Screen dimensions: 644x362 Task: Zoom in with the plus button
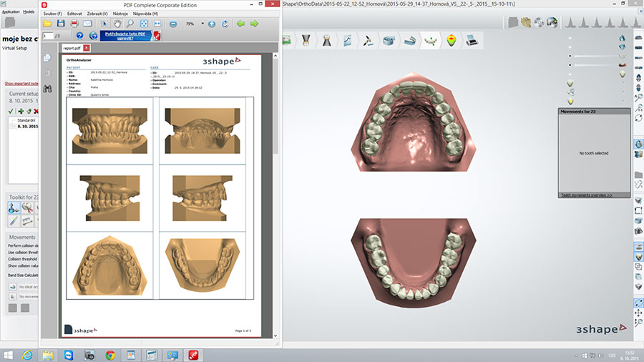point(212,24)
